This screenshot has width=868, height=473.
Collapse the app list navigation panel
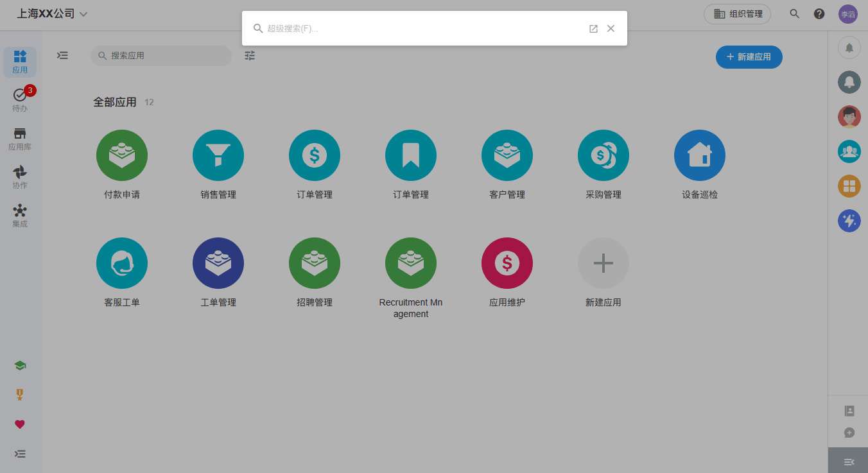click(62, 56)
